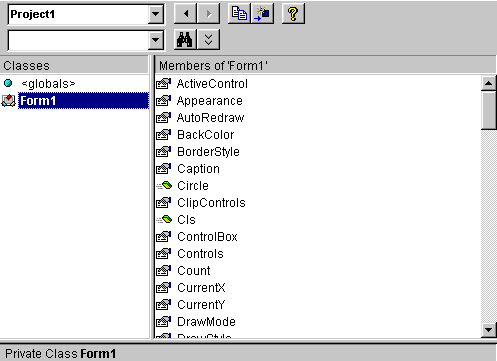
Task: Select the Controls member
Action: (200, 254)
